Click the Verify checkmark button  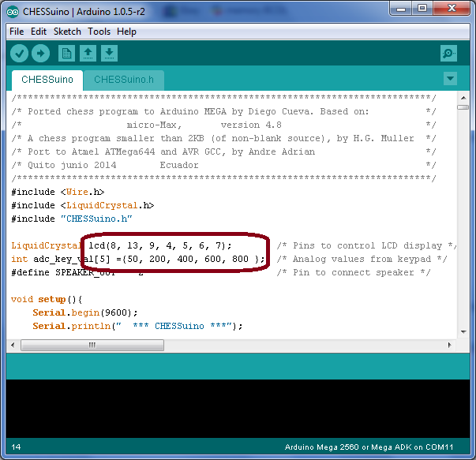20,54
